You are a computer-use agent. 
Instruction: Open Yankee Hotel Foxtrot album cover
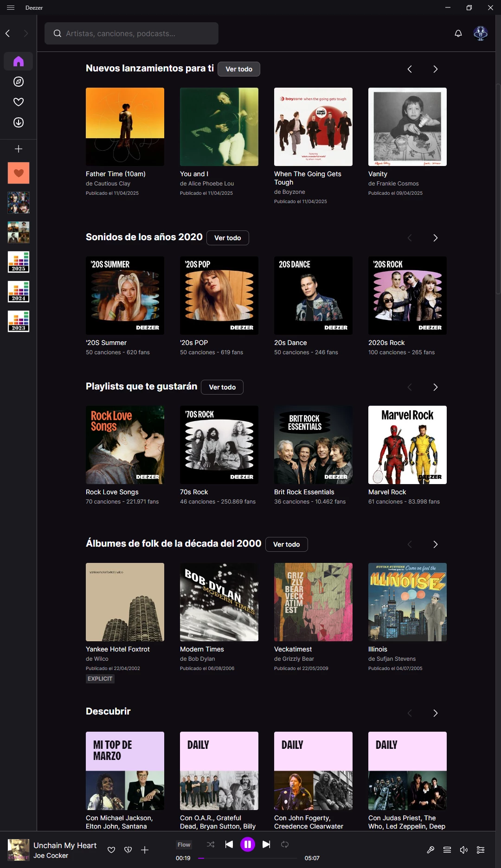tap(125, 602)
